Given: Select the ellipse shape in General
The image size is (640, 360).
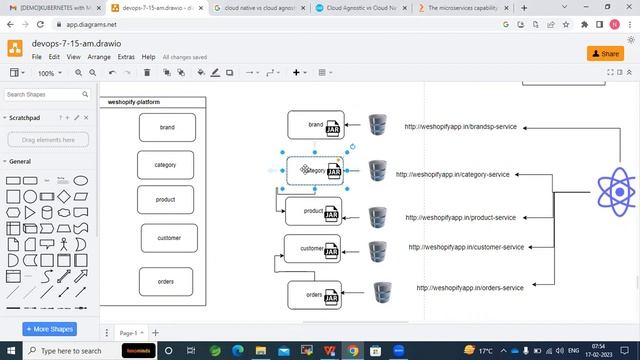Looking at the screenshot, I should coord(80,180).
